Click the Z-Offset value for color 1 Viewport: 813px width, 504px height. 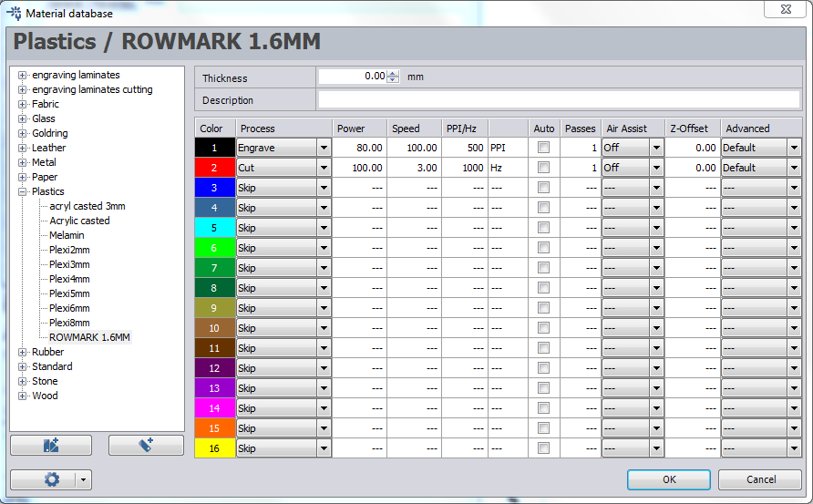693,148
